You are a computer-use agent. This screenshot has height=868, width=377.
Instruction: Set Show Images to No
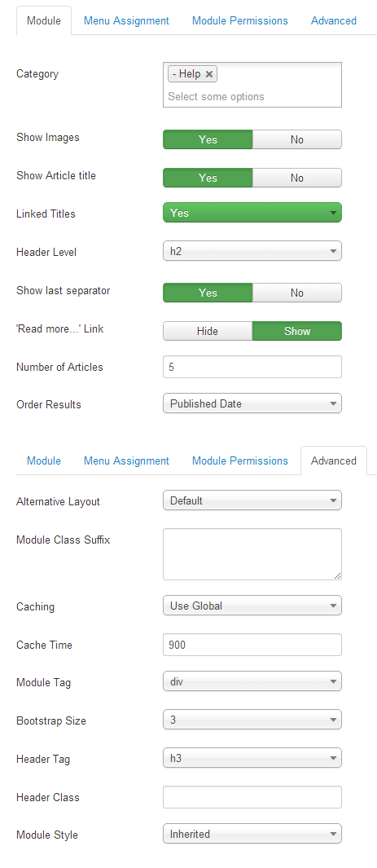(x=297, y=139)
